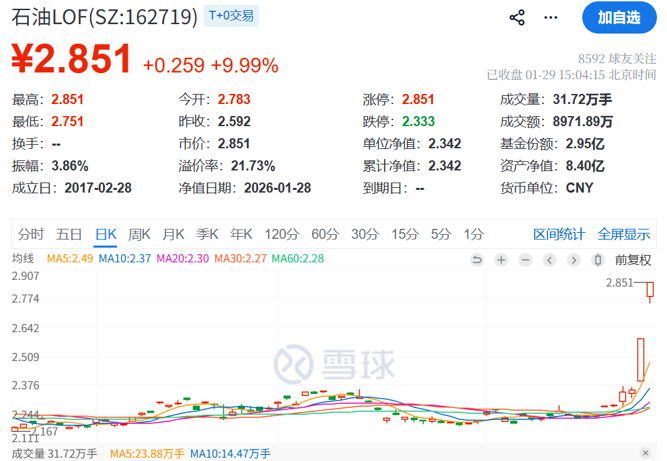Switch to the 分时 intraday tab
The width and height of the screenshot is (667, 461).
(x=31, y=234)
